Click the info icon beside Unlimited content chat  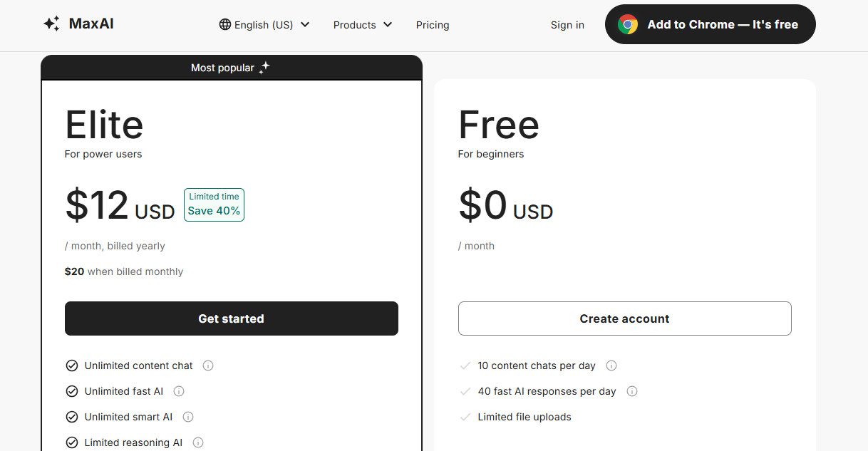click(x=207, y=365)
